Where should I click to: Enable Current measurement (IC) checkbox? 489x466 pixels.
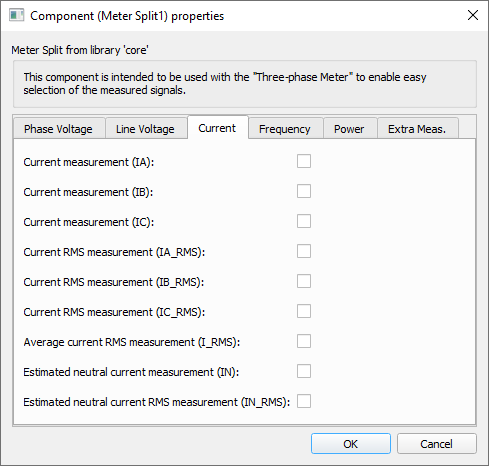pyautogui.click(x=304, y=221)
